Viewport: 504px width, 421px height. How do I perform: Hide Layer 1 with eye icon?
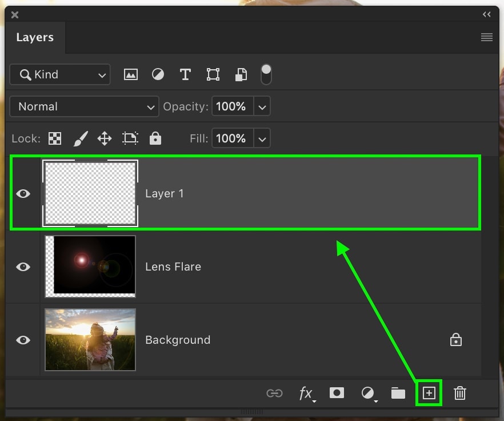[x=23, y=193]
